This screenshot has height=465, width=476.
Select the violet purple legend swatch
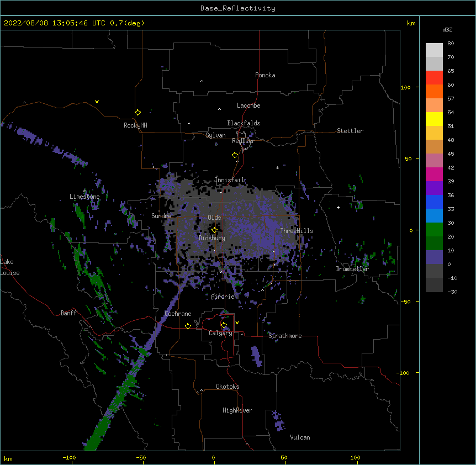(x=434, y=188)
